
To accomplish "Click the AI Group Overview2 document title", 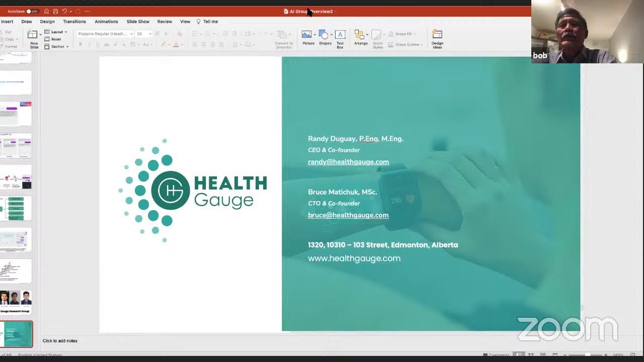I will (311, 11).
